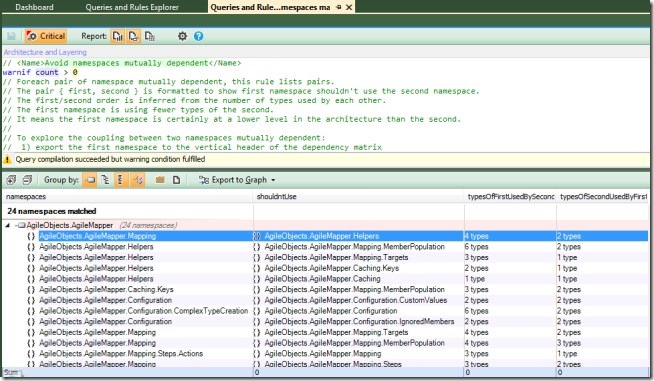Image resolution: width=654 pixels, height=381 pixels.
Task: Collapse all result rows icon
Action: point(27,180)
